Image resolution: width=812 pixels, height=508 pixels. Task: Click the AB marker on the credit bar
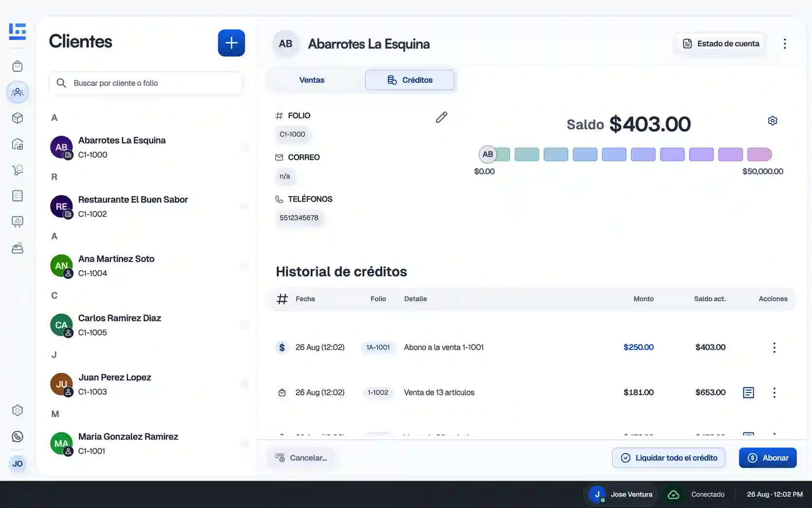click(488, 155)
